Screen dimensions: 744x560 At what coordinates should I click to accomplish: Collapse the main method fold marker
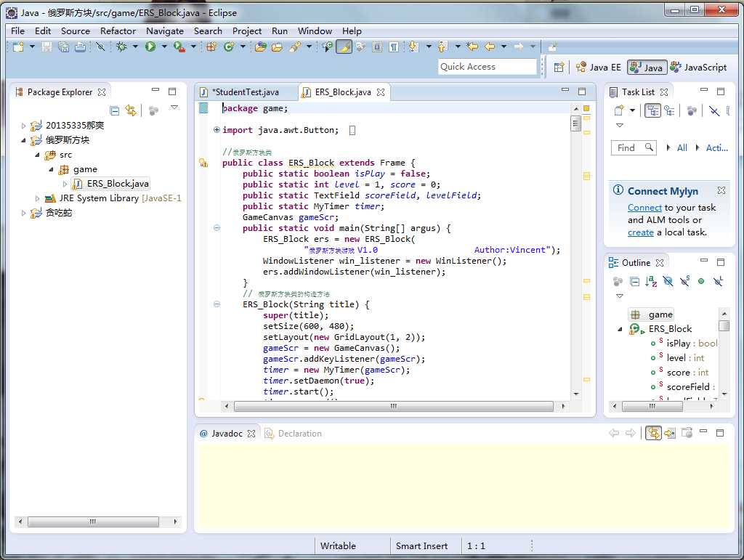point(217,227)
